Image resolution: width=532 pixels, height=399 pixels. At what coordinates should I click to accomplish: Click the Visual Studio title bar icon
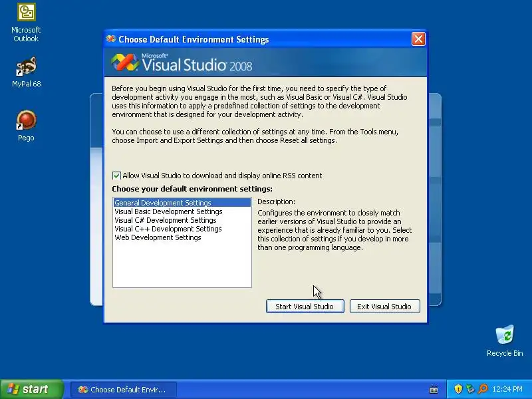point(111,39)
